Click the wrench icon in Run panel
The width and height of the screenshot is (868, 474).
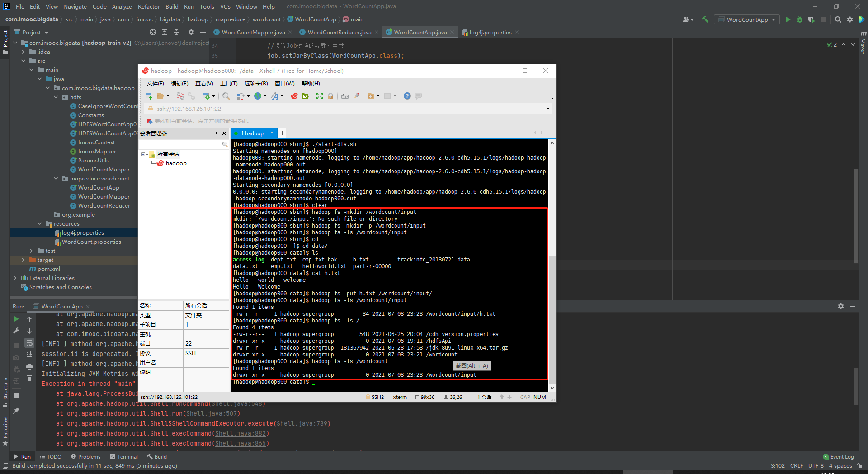16,331
